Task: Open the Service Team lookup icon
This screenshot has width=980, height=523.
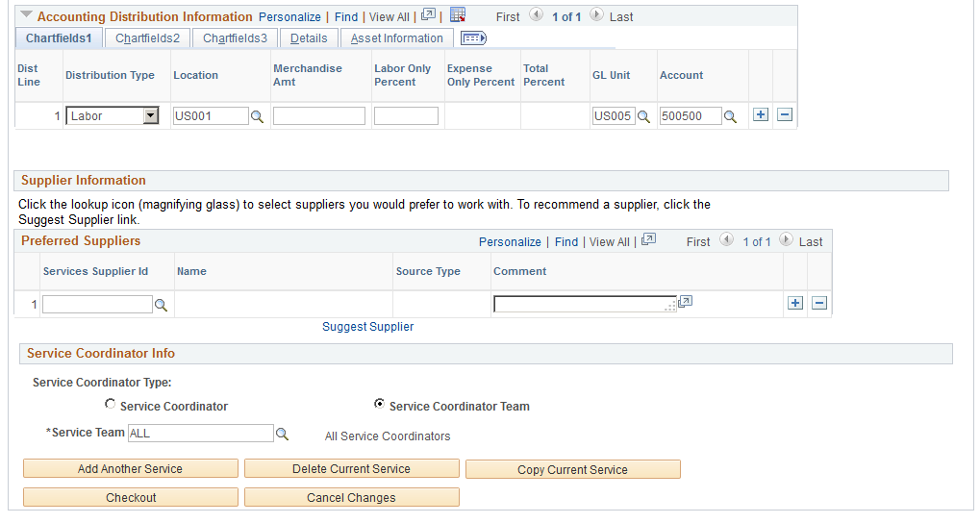Action: tap(282, 434)
